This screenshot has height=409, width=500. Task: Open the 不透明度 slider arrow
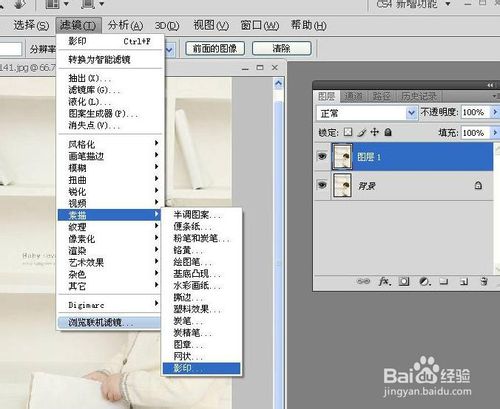pyautogui.click(x=495, y=112)
